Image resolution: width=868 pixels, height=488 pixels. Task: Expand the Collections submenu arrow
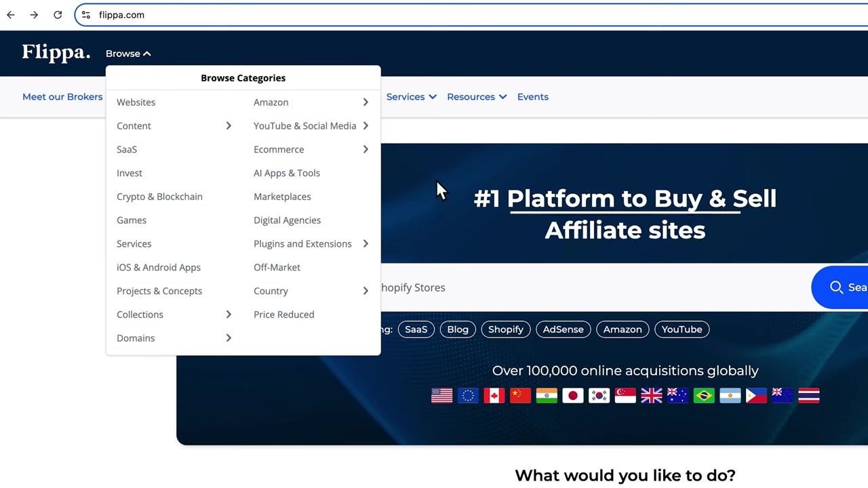229,314
